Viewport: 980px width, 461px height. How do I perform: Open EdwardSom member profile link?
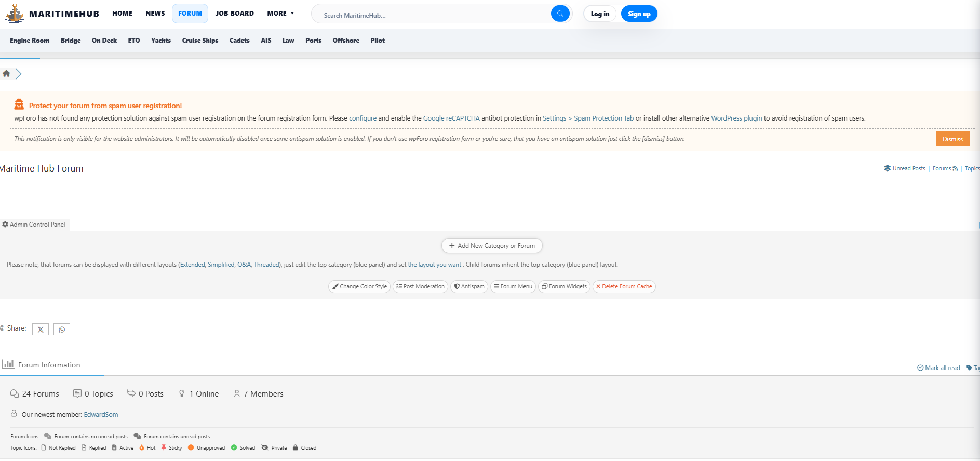point(101,415)
